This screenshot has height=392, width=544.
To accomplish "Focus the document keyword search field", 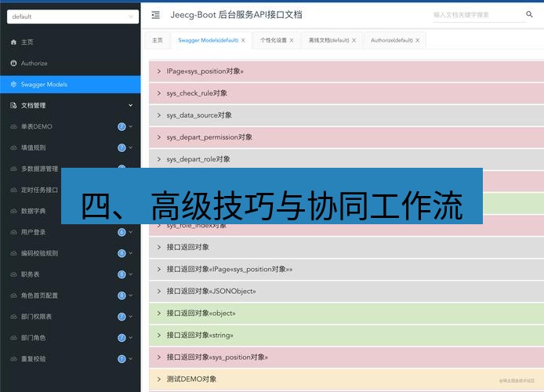I will 479,15.
